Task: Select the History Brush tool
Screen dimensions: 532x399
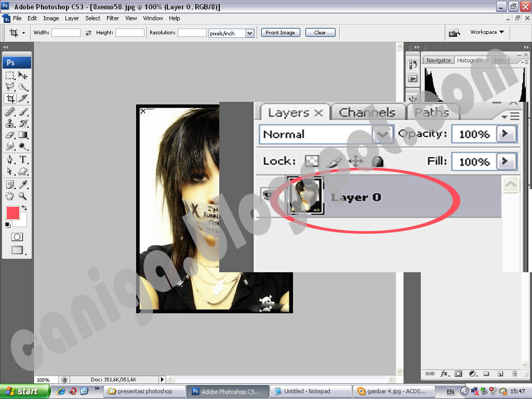Action: (x=23, y=123)
